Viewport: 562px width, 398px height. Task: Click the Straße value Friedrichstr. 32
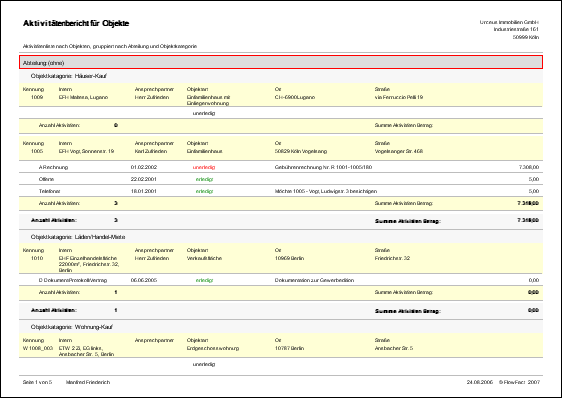tap(392, 258)
